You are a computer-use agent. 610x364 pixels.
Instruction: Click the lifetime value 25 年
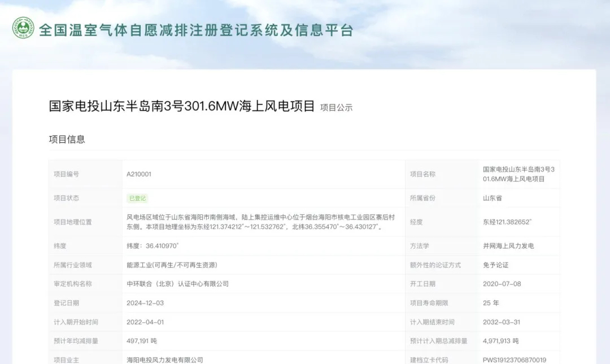(x=491, y=303)
